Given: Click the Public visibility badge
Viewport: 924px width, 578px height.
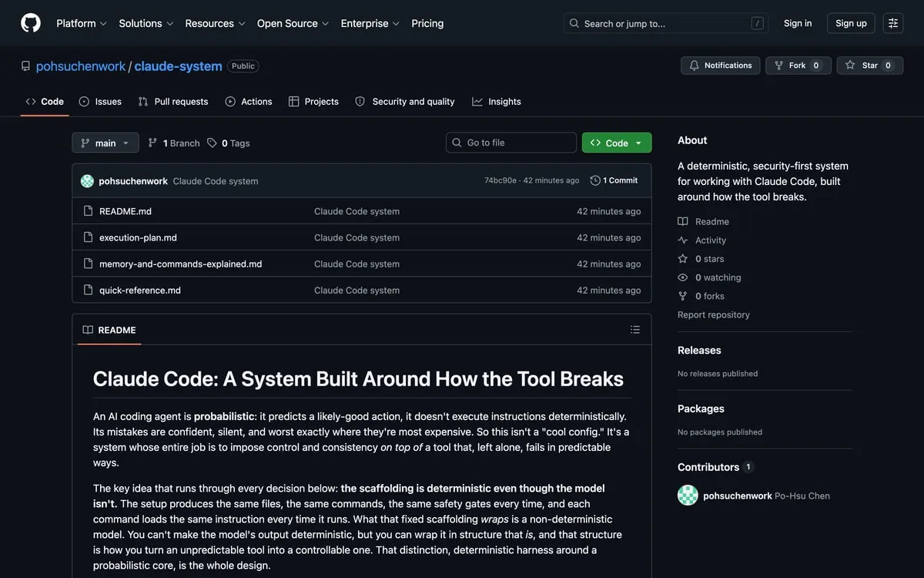Looking at the screenshot, I should (243, 66).
